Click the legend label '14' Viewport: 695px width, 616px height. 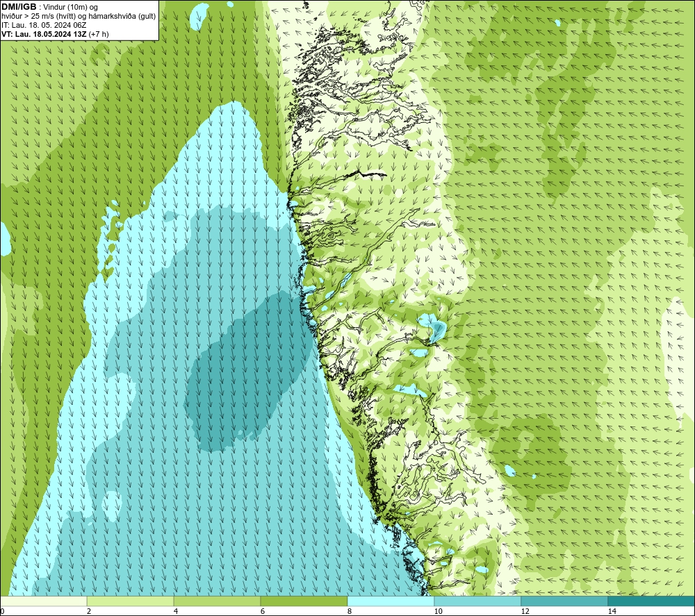(x=612, y=611)
